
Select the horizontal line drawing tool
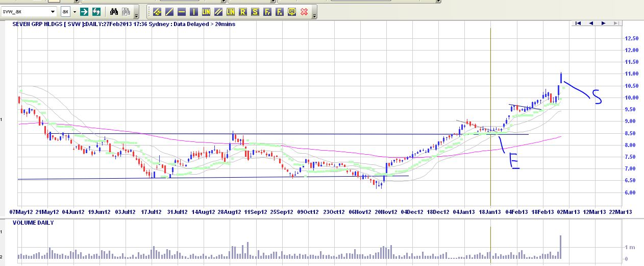click(182, 11)
